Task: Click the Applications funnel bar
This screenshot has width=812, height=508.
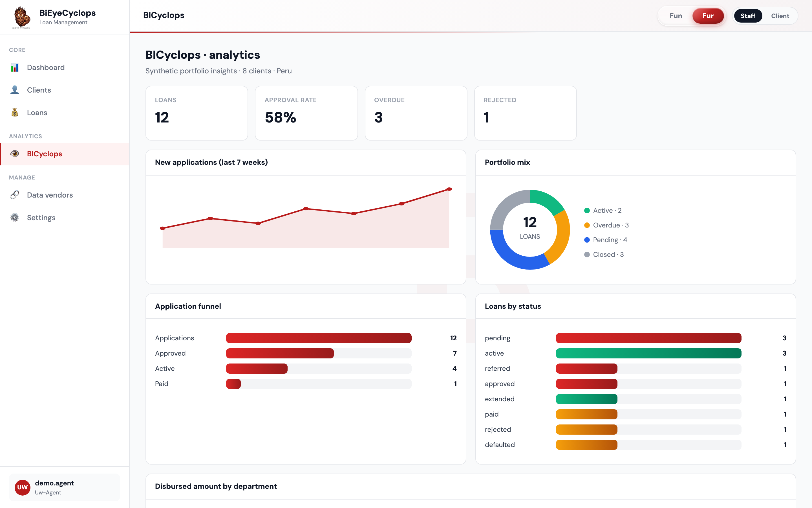Action: click(319, 338)
